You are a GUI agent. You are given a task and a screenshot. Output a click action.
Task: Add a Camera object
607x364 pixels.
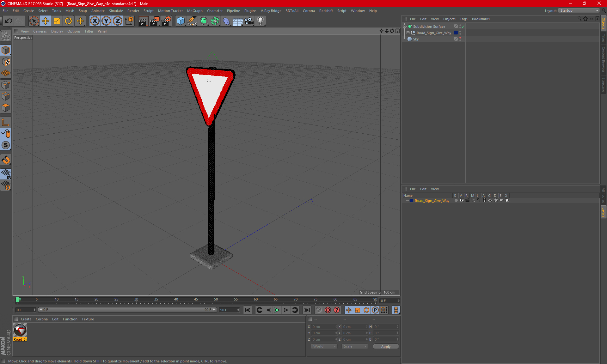(x=249, y=21)
